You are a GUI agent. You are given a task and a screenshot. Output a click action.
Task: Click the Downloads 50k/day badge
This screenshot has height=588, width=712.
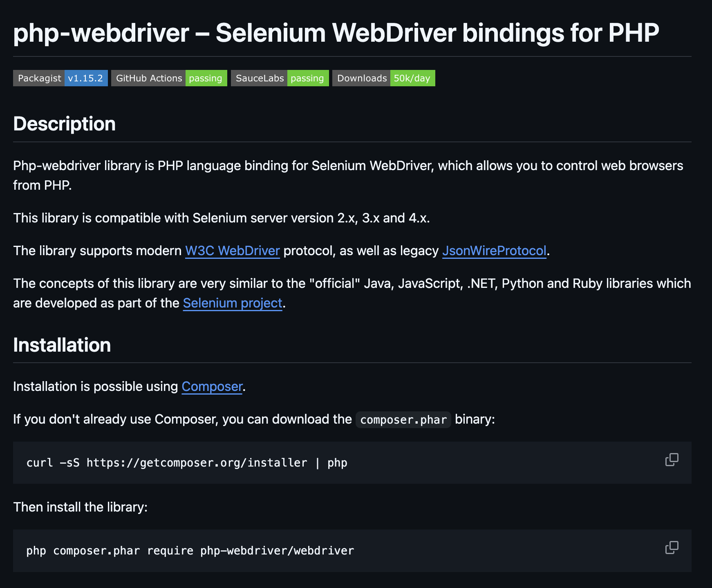tap(361, 78)
